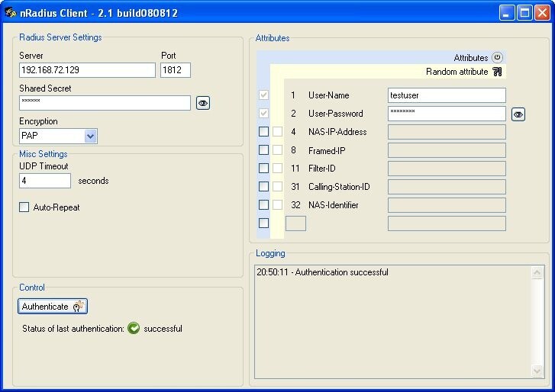This screenshot has height=392, width=555.
Task: Click the Port number field
Action: coord(175,70)
